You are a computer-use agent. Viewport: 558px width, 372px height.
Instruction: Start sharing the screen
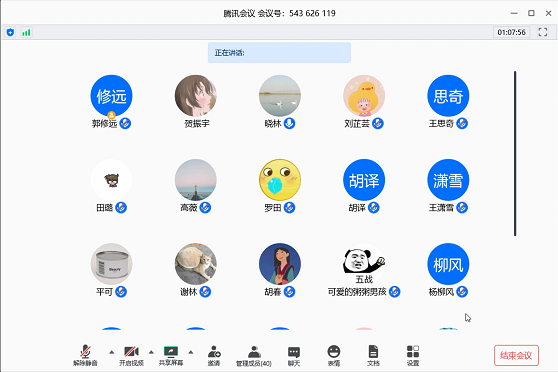point(171,355)
